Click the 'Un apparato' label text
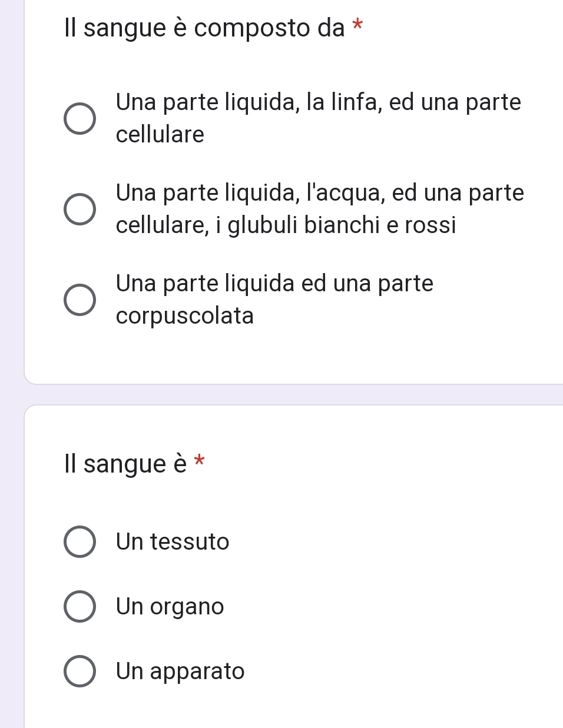Image resolution: width=563 pixels, height=728 pixels. coord(180,672)
